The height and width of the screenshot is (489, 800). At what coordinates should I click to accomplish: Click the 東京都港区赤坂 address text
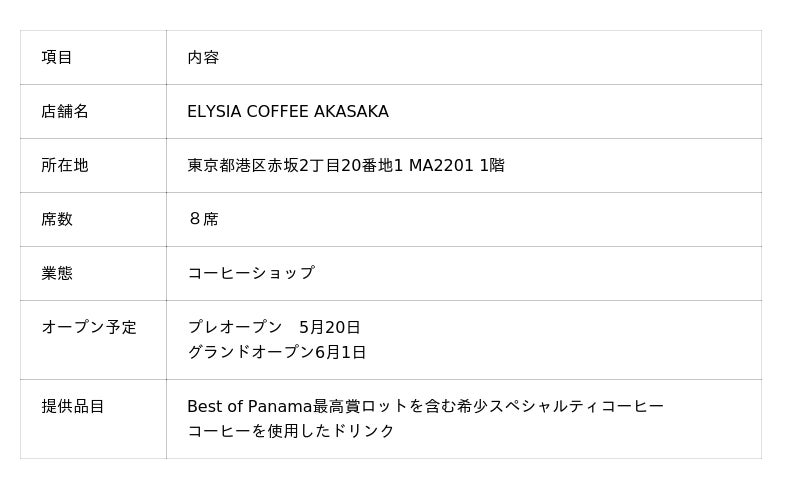pos(243,165)
